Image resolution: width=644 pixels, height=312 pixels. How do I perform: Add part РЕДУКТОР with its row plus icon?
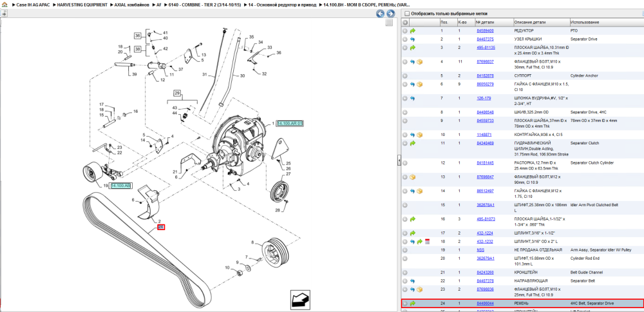[405, 31]
